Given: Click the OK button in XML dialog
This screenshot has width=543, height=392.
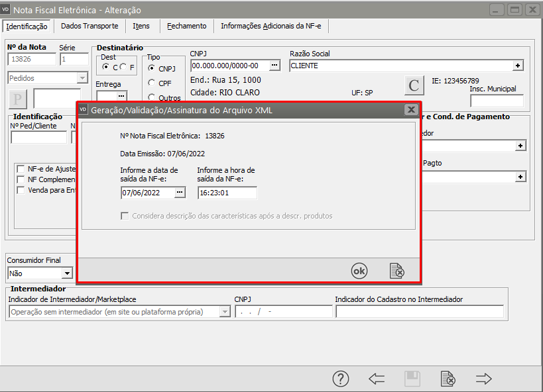Looking at the screenshot, I should click(359, 271).
